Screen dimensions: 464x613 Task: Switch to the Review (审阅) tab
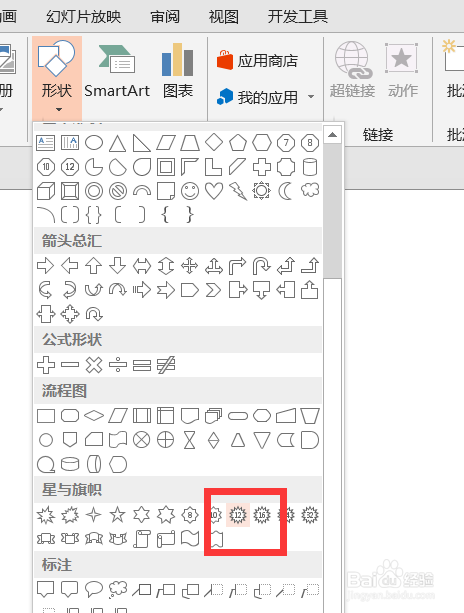(x=165, y=16)
